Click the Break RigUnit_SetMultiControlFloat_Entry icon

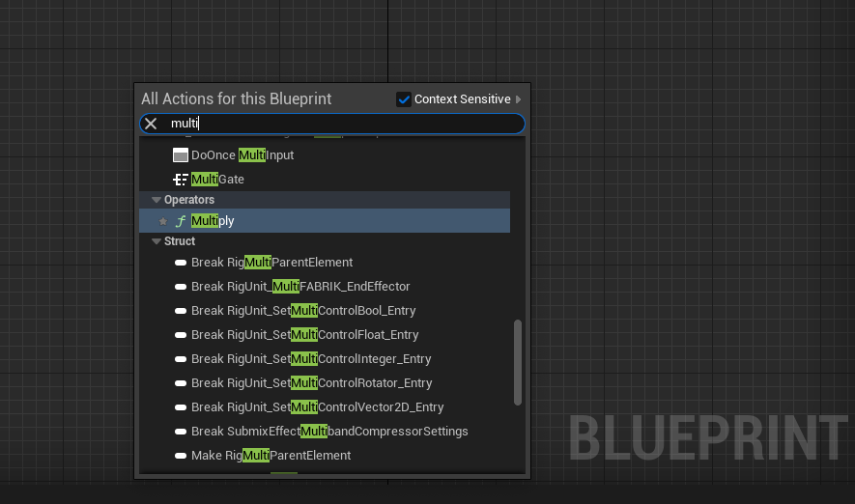[x=181, y=335]
